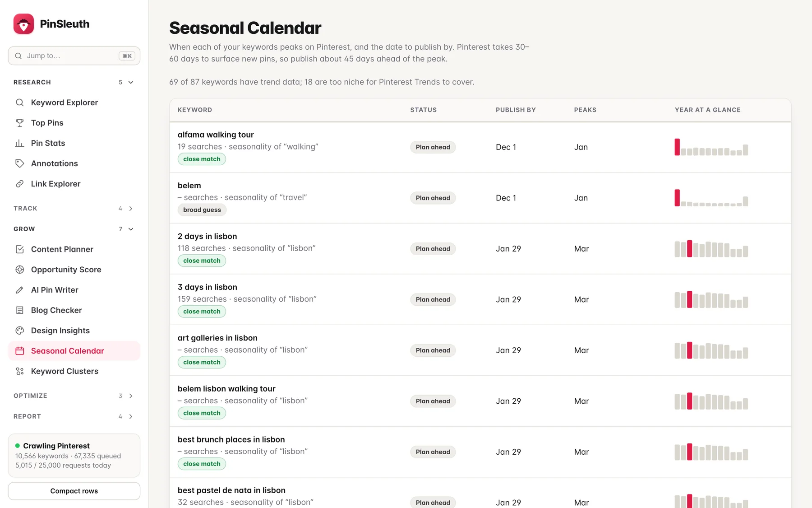Click keyword "best brunch places in lisbon"
This screenshot has height=508, width=812.
(231, 439)
